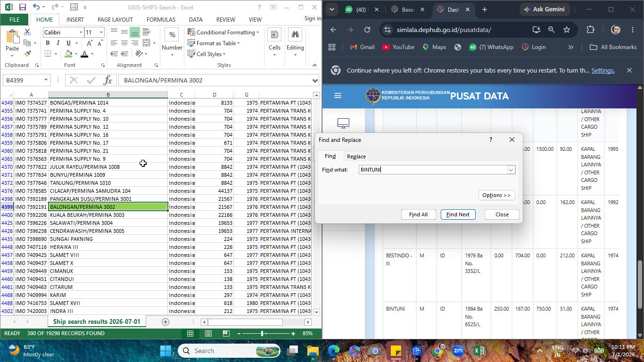Open the Cell Styles dropdown

tap(206, 54)
